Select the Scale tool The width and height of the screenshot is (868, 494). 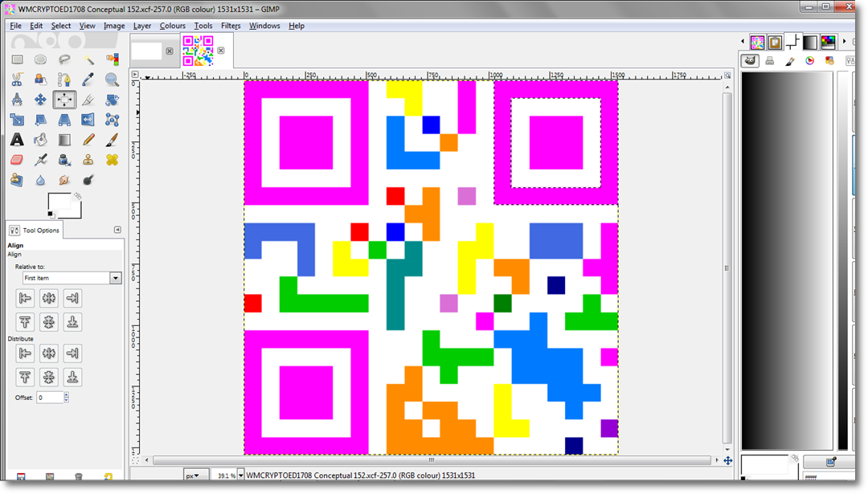(x=17, y=120)
